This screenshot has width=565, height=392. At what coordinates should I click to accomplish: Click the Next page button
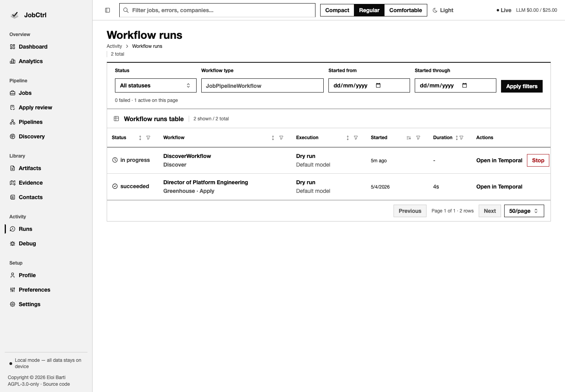[x=490, y=211]
